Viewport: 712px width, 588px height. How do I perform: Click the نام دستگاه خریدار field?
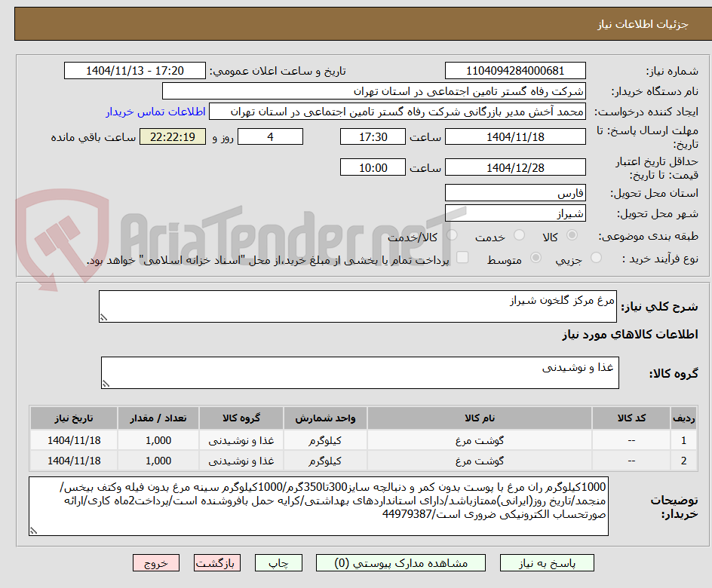tap(373, 91)
